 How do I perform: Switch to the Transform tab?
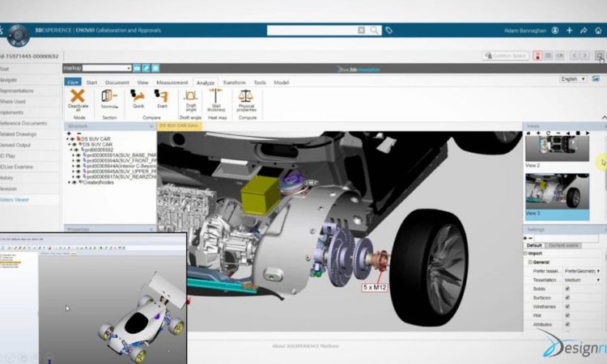[x=234, y=83]
